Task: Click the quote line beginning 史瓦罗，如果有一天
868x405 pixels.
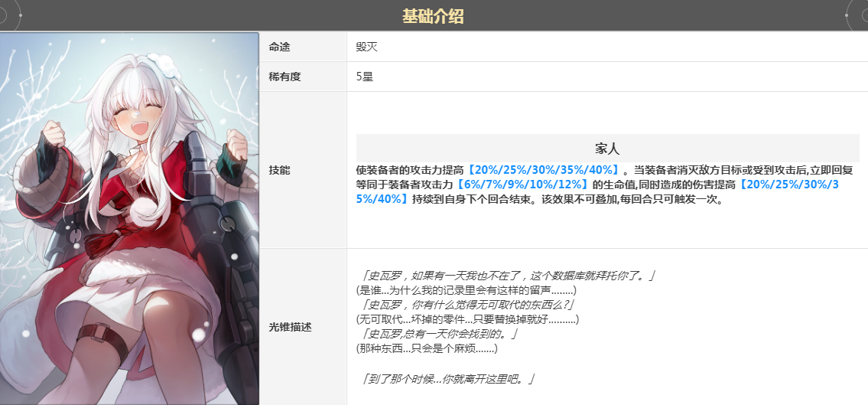Action: 506,275
